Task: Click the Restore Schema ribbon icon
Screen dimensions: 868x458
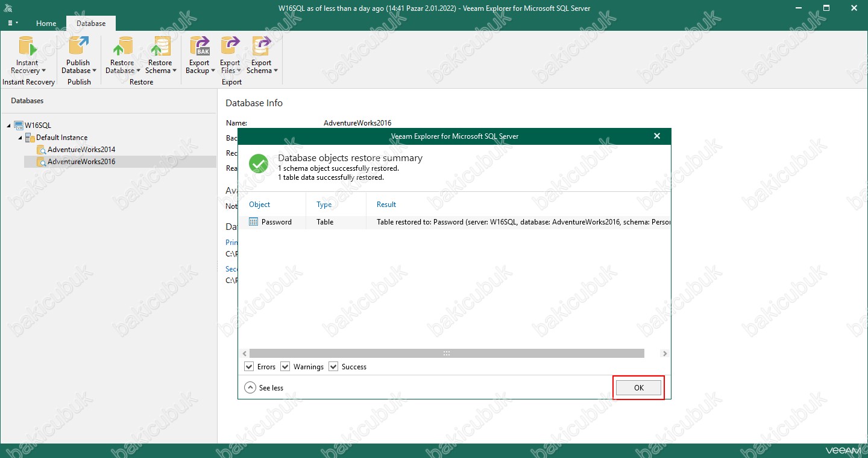Action: [x=160, y=46]
